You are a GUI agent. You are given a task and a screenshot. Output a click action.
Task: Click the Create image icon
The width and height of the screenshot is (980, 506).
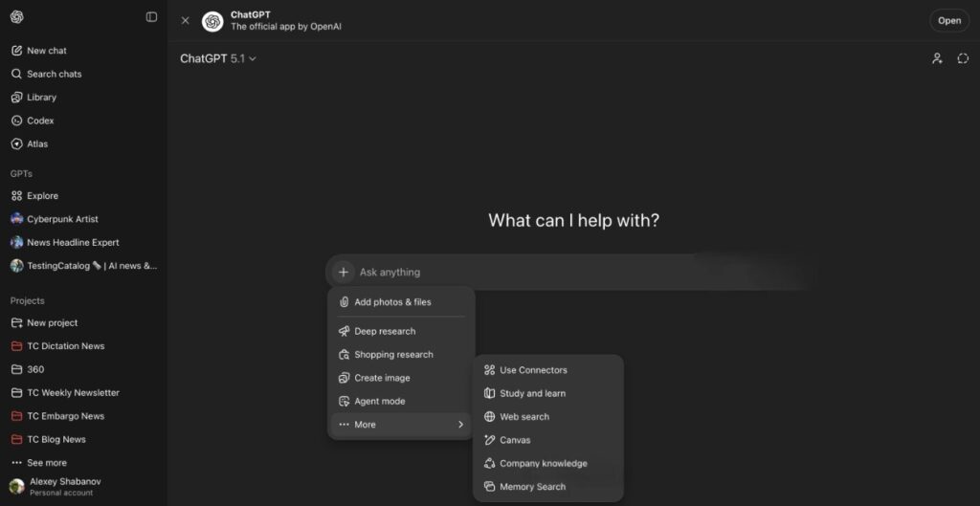pyautogui.click(x=344, y=378)
